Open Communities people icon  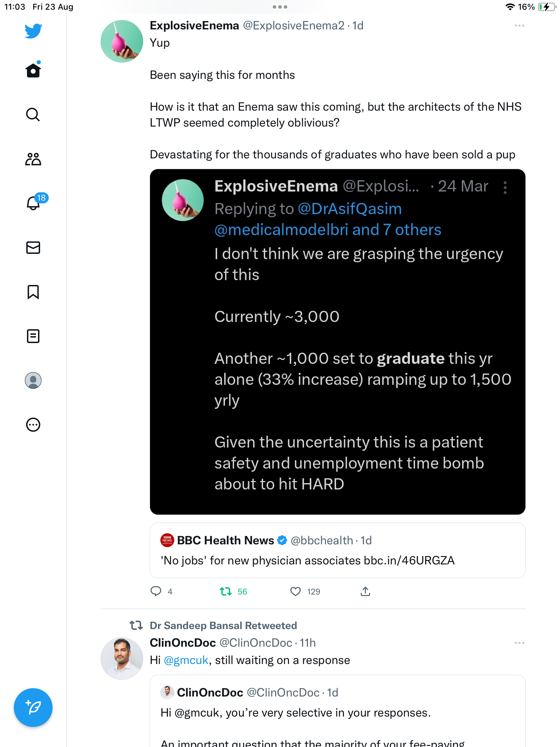tap(33, 159)
